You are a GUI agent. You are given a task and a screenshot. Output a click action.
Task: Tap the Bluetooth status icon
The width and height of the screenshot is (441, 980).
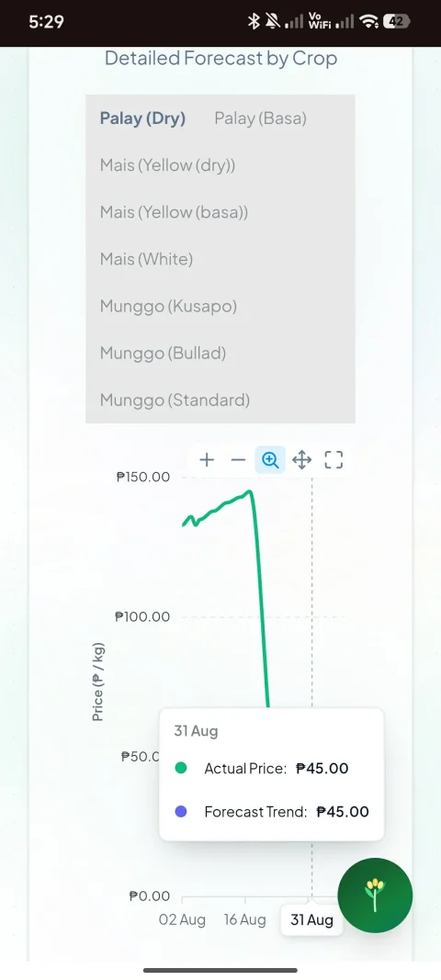click(254, 22)
